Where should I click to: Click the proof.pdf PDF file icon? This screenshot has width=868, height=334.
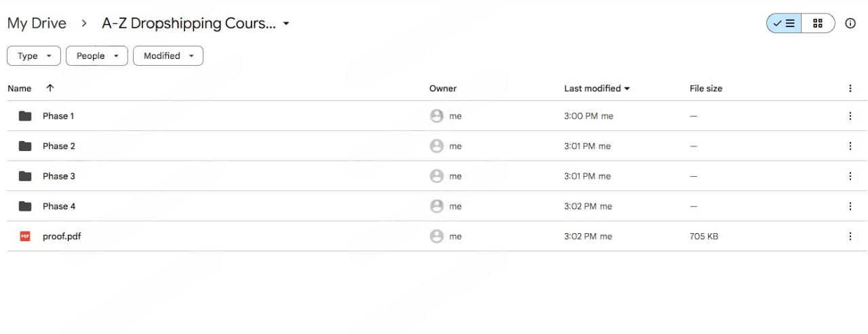[25, 236]
